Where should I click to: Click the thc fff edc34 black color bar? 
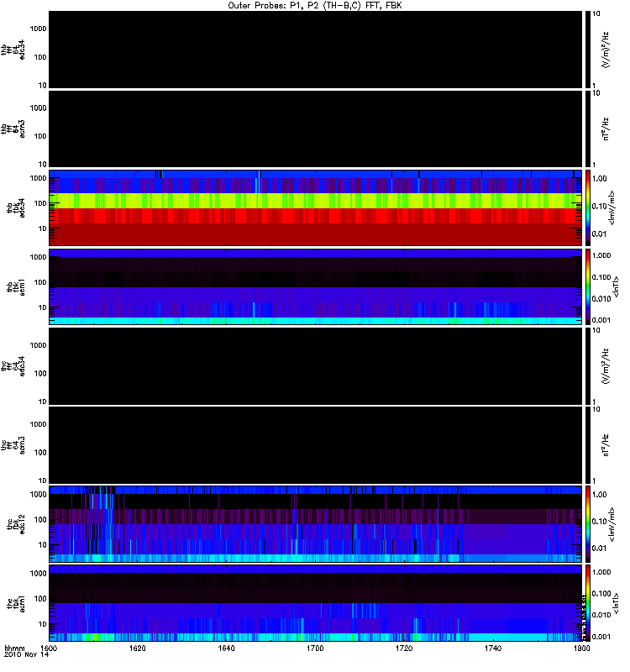pyautogui.click(x=588, y=366)
